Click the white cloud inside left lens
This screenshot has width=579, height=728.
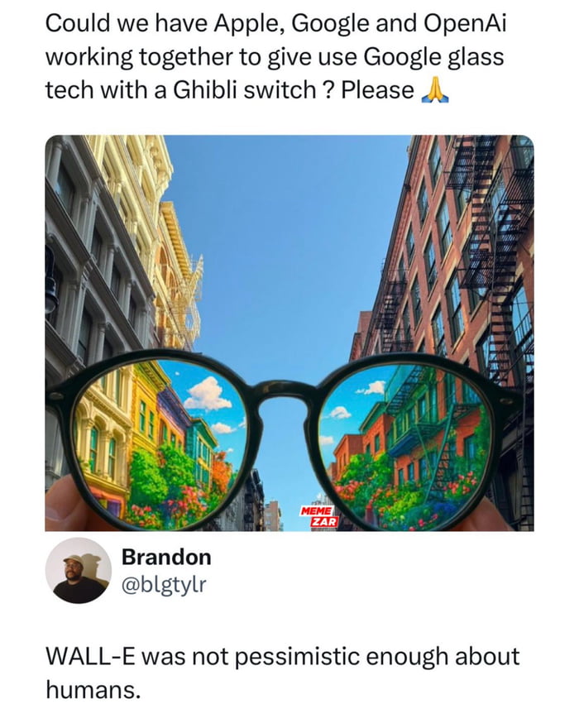(208, 394)
